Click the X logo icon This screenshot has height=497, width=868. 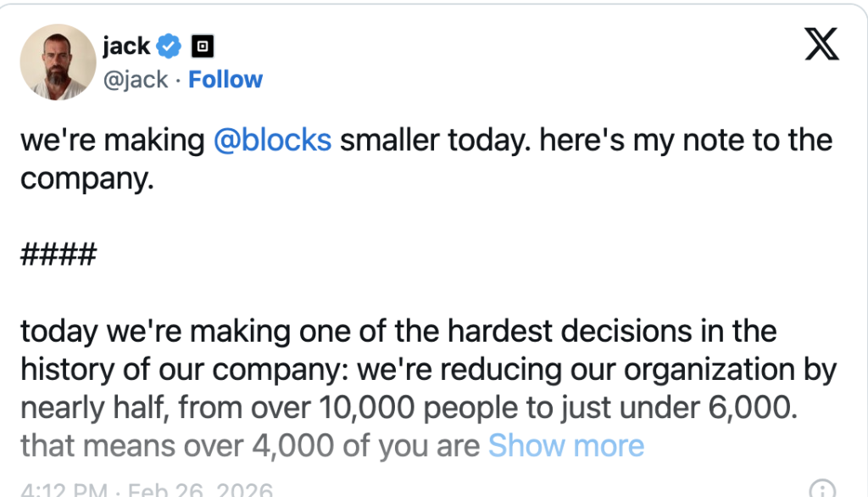[821, 44]
